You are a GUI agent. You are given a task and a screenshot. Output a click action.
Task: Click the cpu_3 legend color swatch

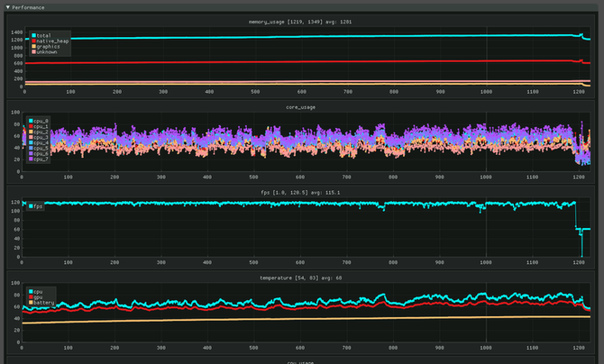coord(32,139)
